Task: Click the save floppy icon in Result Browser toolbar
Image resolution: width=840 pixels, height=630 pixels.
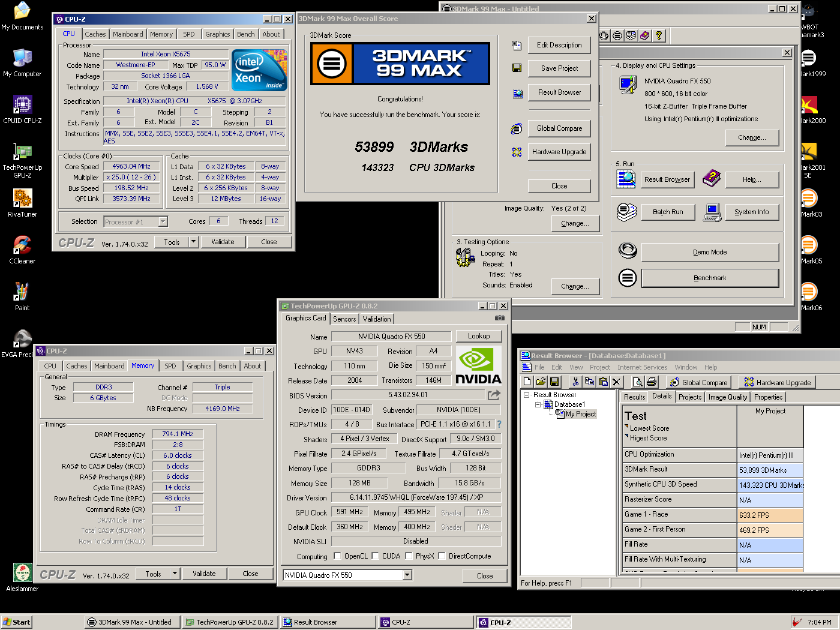Action: 554,382
